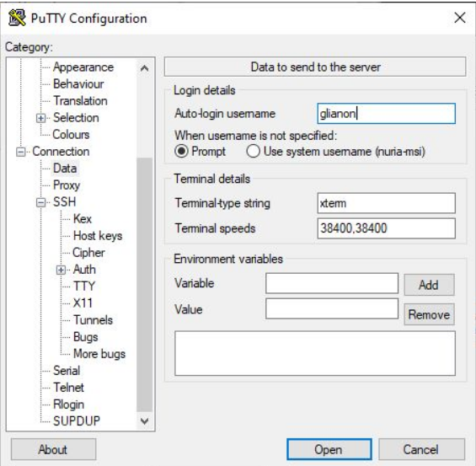Expand the Auth tree node
Image resolution: width=476 pixels, height=466 pixels.
[61, 270]
